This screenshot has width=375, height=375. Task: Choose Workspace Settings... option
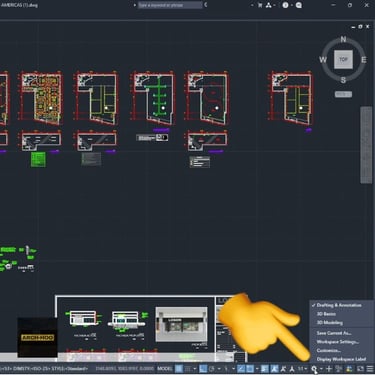[337, 342]
